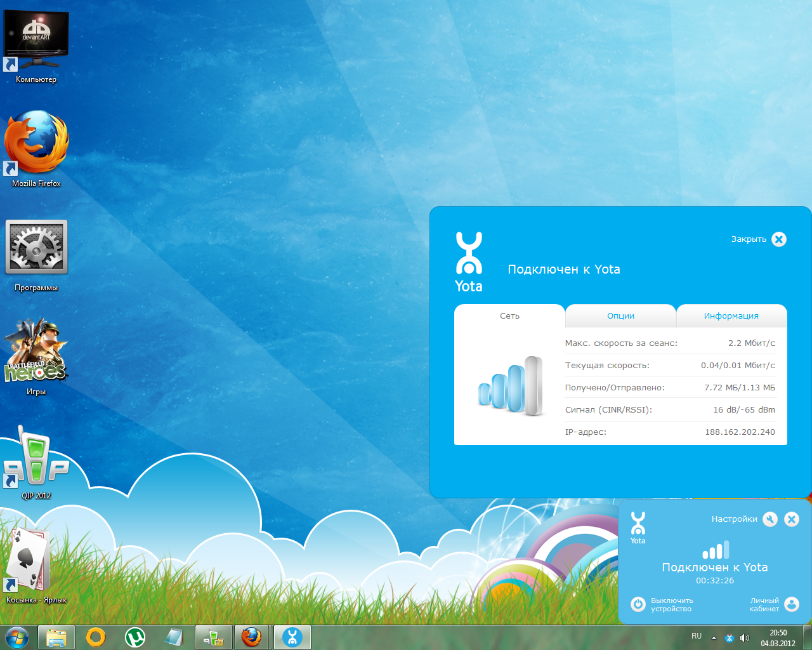Screen dimensions: 812x650
Task: Click the Текущая скорость label
Action: (607, 365)
